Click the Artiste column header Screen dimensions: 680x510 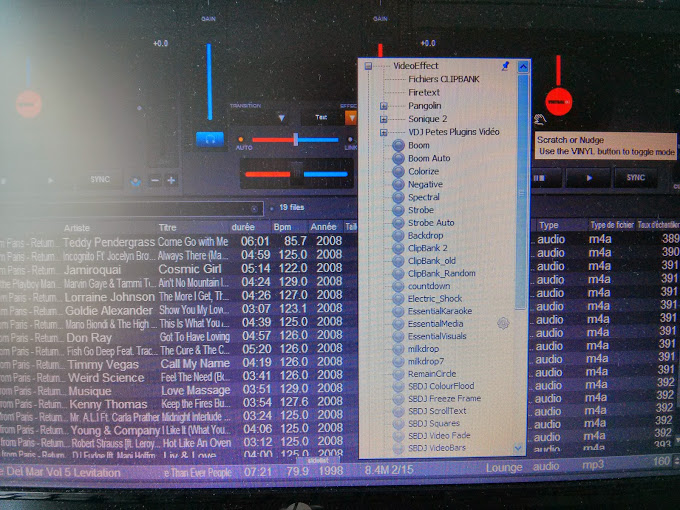pyautogui.click(x=80, y=227)
